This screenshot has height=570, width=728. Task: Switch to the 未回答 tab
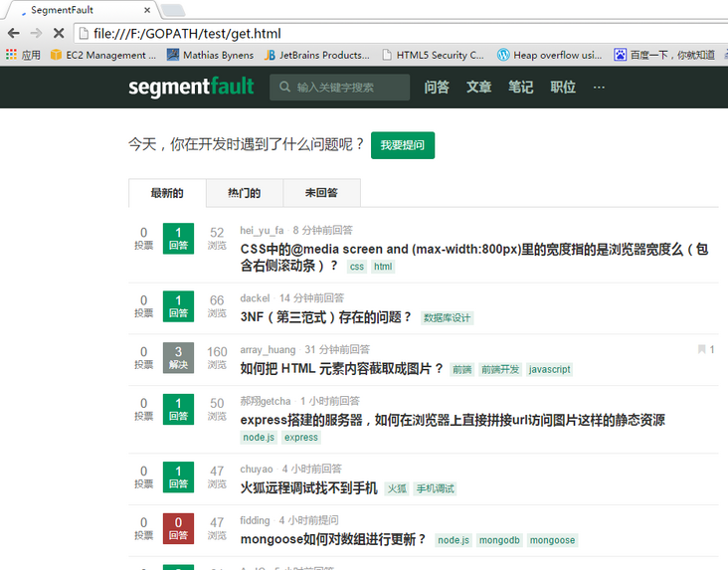(x=321, y=193)
